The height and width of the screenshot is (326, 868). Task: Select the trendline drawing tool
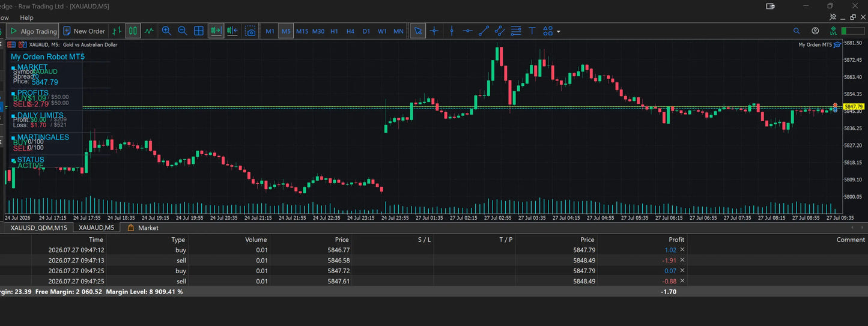click(x=484, y=31)
